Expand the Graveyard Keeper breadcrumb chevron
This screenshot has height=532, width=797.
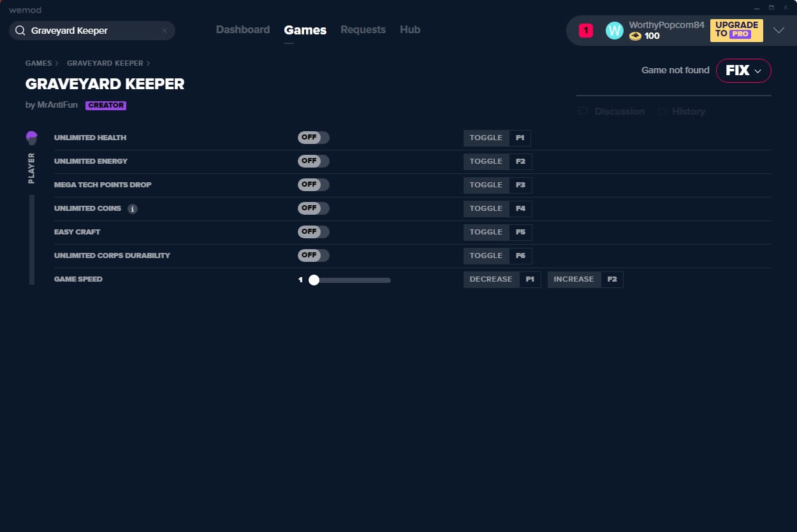click(149, 64)
